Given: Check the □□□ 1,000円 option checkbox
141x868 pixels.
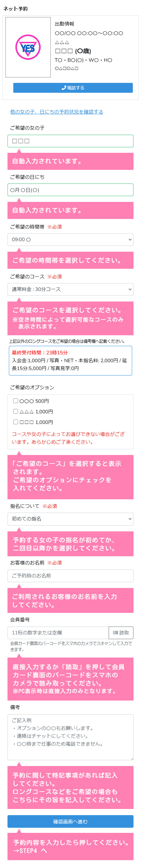Looking at the screenshot, I should click(x=16, y=422).
